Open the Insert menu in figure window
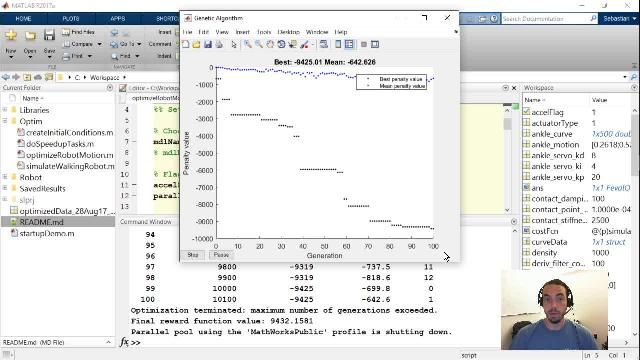640x360 pixels. [x=242, y=32]
